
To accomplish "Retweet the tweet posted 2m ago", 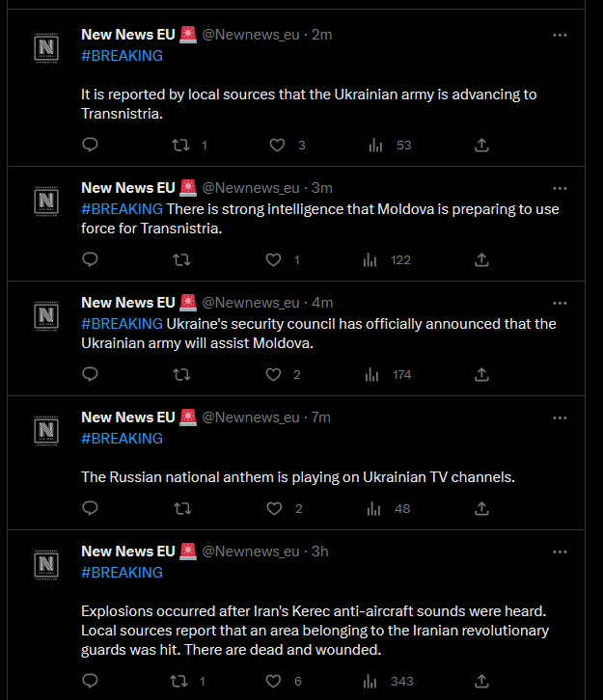I will (x=181, y=145).
